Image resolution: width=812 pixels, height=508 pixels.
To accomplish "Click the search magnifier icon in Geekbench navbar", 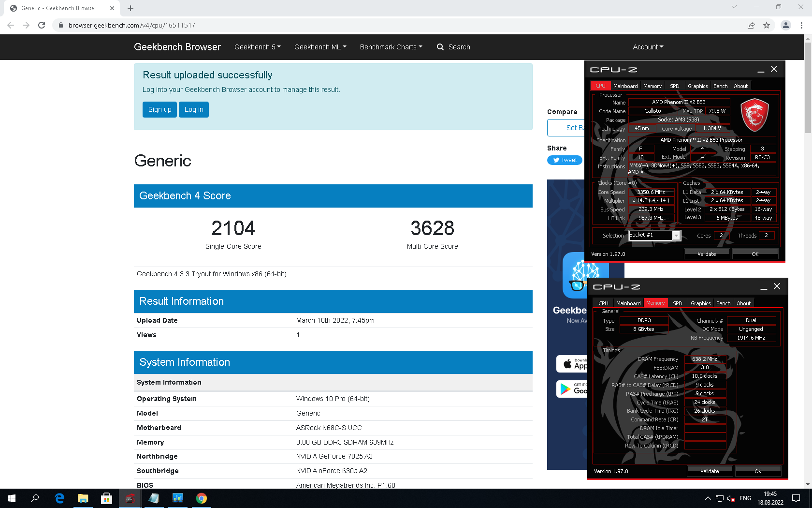I will point(440,47).
